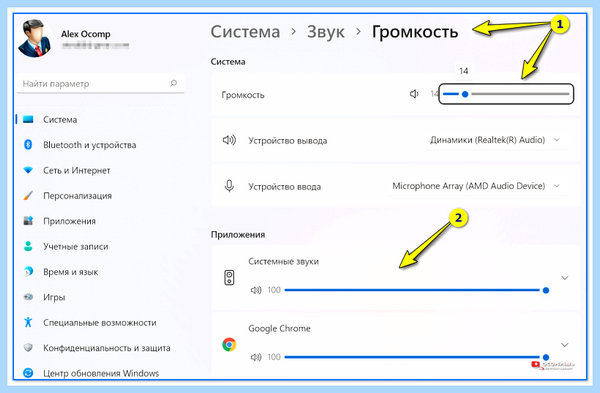Open Специальные возможности section

point(100,323)
